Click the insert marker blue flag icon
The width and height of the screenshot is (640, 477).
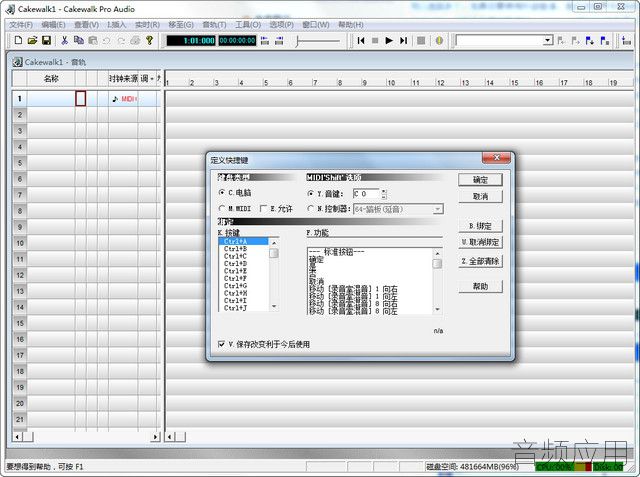[589, 40]
